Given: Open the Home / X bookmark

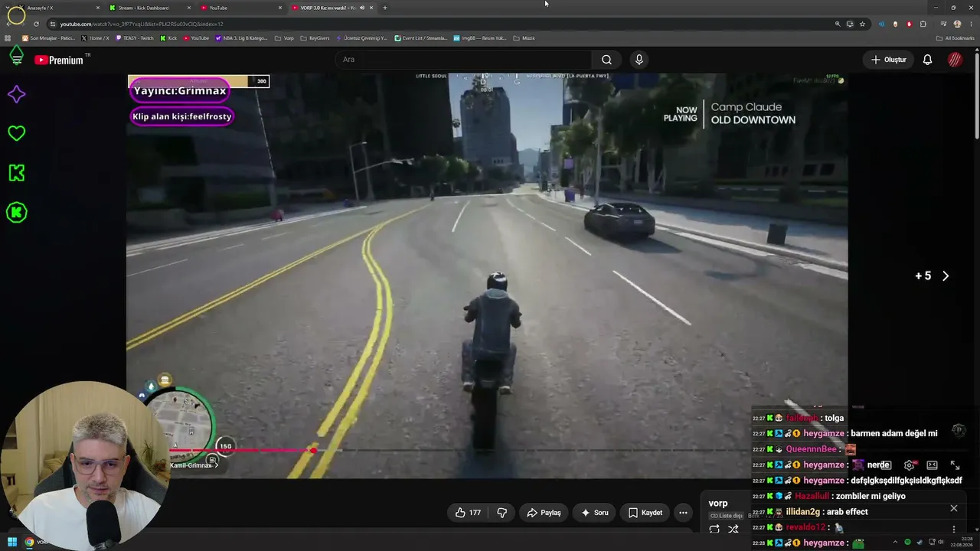Looking at the screenshot, I should (96, 38).
